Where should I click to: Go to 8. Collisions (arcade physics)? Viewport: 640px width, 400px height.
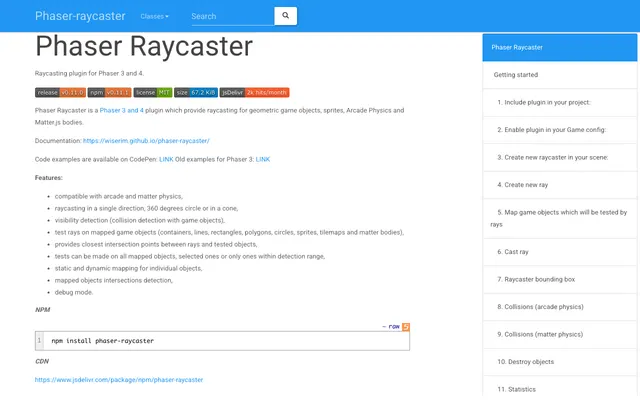pos(560,307)
